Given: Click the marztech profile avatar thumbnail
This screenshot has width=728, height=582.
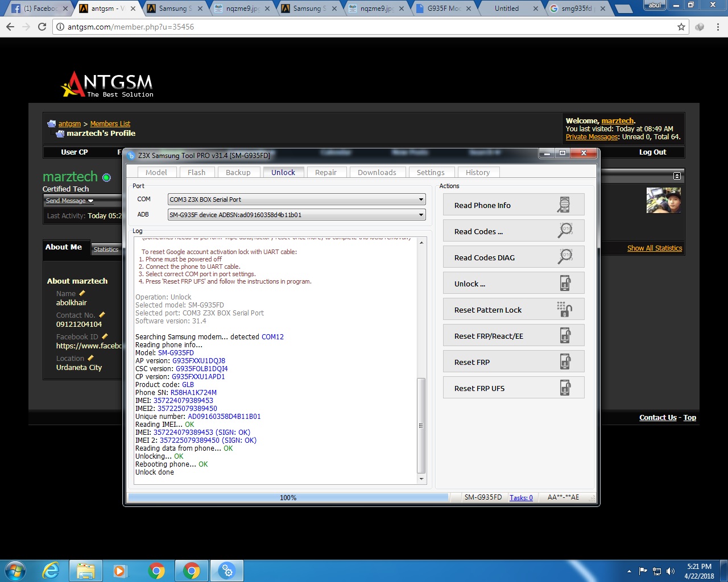Looking at the screenshot, I should pos(664,200).
